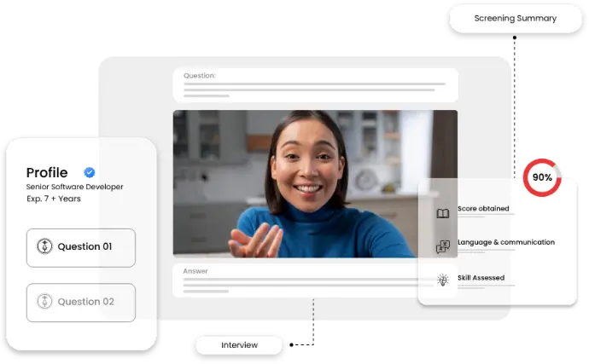Open the Screening Summary pill

coord(515,18)
